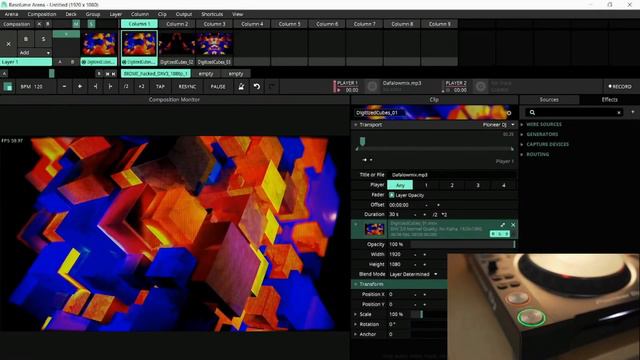Click the search magnifier icon in Sources
The height and width of the screenshot is (360, 640).
(x=532, y=112)
